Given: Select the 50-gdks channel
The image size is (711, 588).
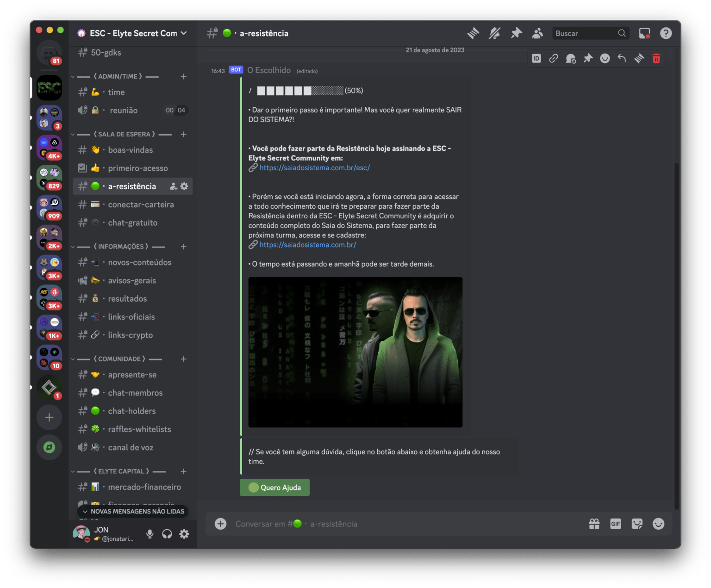Looking at the screenshot, I should click(133, 53).
